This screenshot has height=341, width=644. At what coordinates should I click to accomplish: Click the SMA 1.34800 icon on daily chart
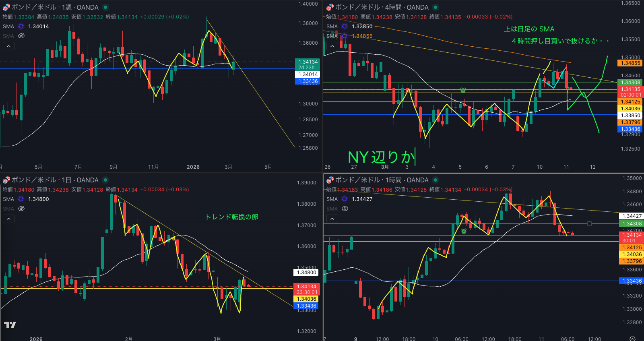(21, 199)
